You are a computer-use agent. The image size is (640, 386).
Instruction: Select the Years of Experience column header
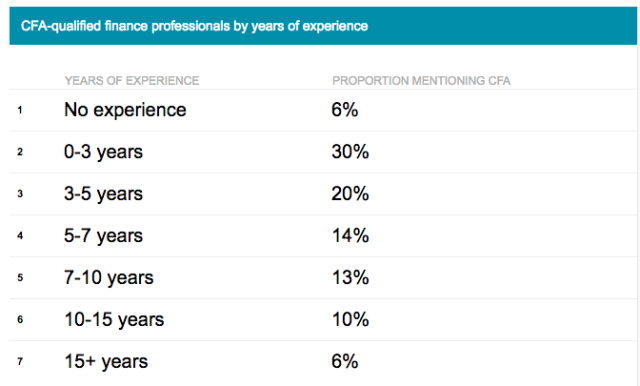pos(131,81)
